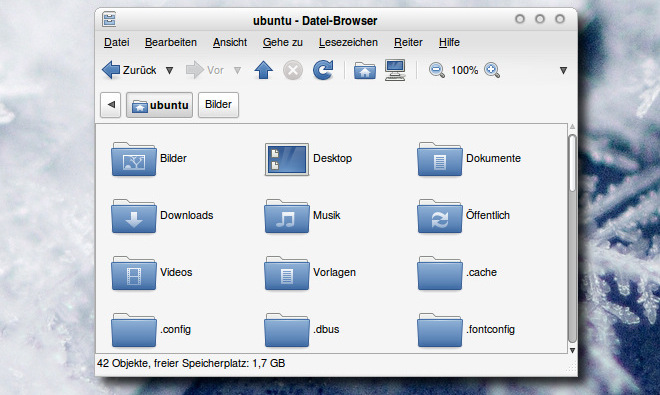Open the home folder toolbar icon
Viewport: 660px width, 395px height.
point(365,70)
